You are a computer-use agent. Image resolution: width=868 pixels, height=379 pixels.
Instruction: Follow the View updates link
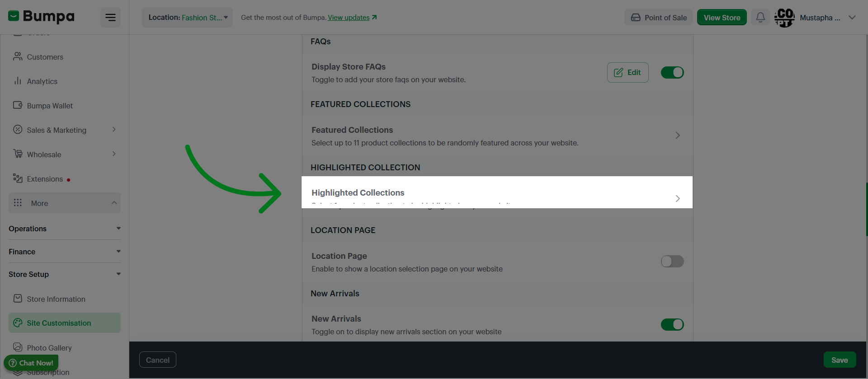click(349, 18)
